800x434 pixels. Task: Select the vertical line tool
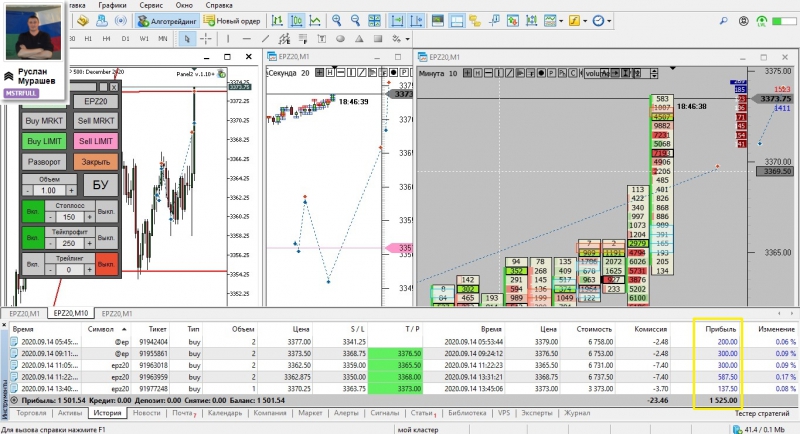[x=228, y=39]
